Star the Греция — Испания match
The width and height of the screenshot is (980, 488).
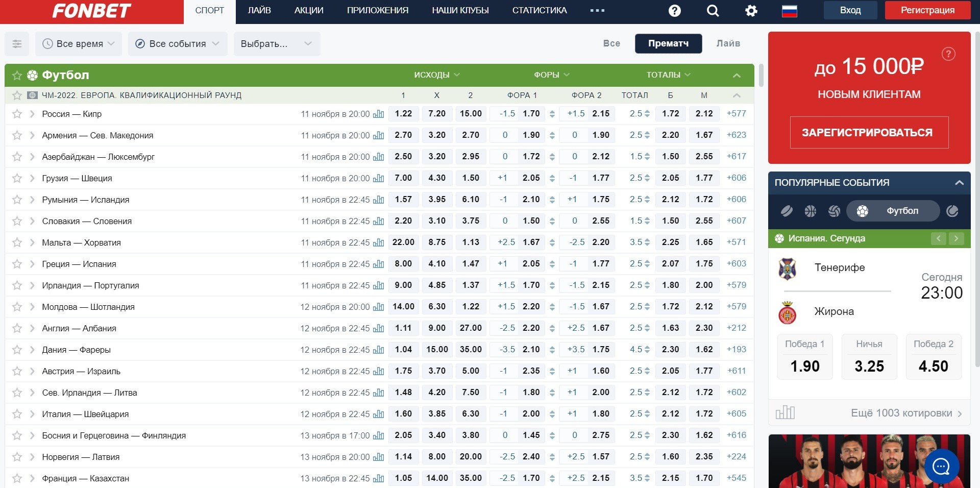tap(17, 264)
